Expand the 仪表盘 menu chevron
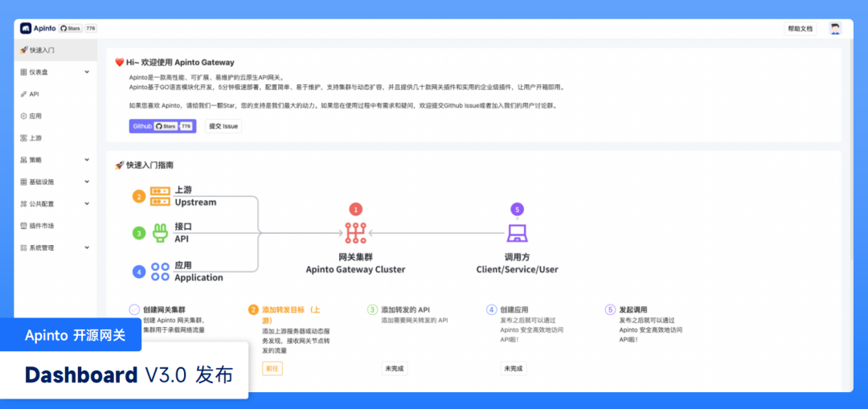The height and width of the screenshot is (409, 868). pyautogui.click(x=87, y=72)
